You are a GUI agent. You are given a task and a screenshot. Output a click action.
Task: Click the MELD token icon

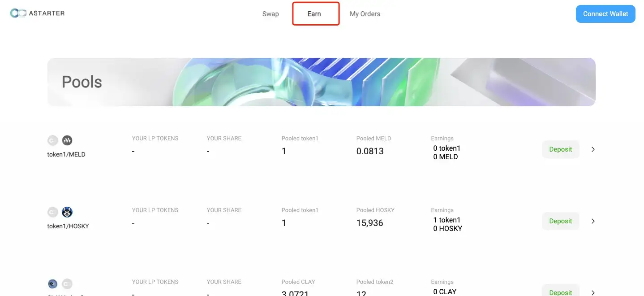tap(67, 140)
